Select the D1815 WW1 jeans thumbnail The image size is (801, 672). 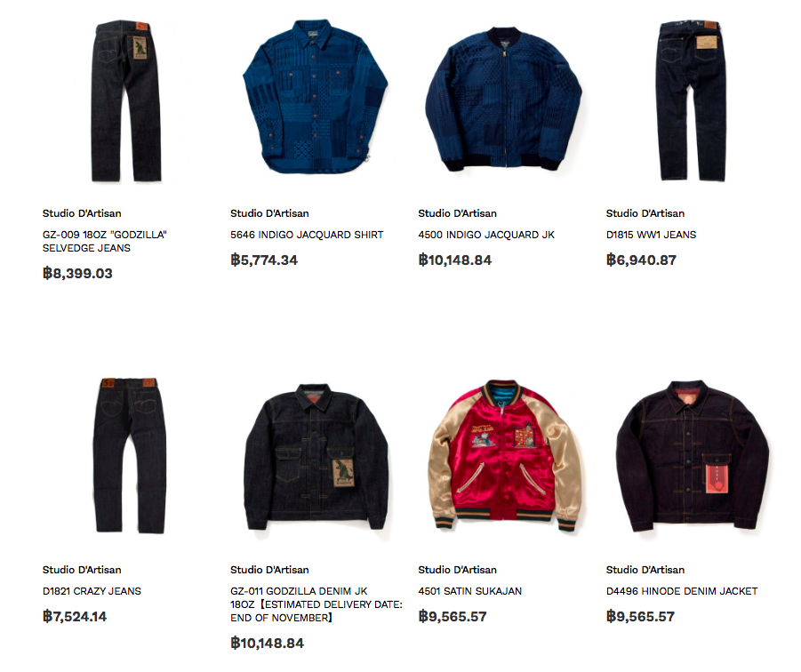[691, 101]
